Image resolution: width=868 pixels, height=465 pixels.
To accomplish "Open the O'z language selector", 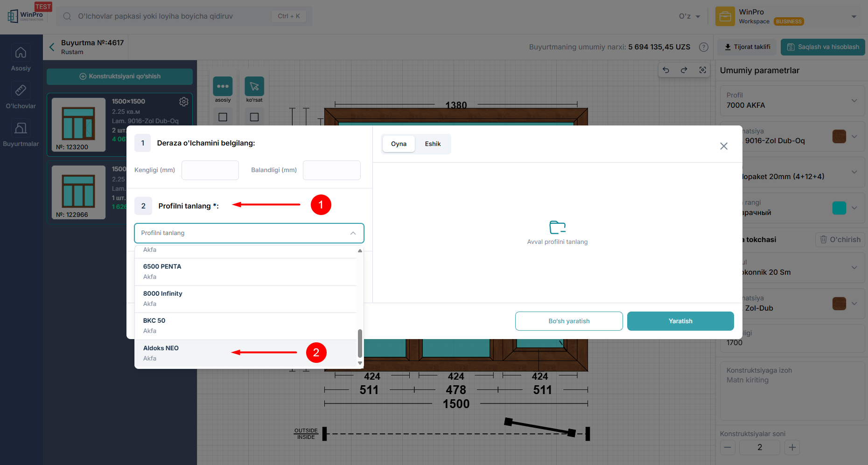I will [x=689, y=16].
